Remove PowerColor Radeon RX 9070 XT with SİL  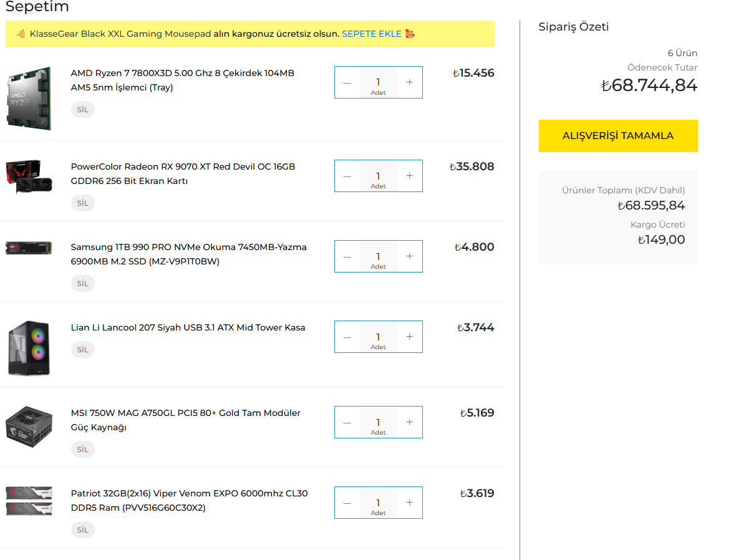point(83,203)
